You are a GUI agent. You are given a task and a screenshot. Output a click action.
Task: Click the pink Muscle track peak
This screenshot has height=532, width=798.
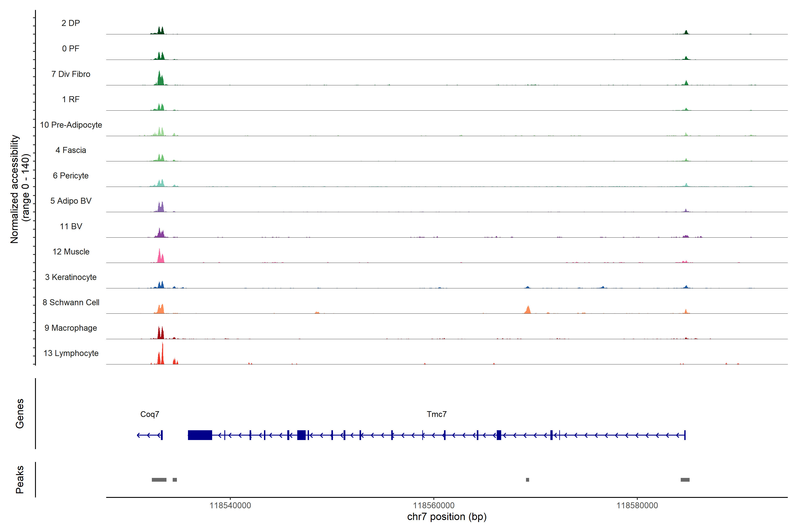pos(160,256)
